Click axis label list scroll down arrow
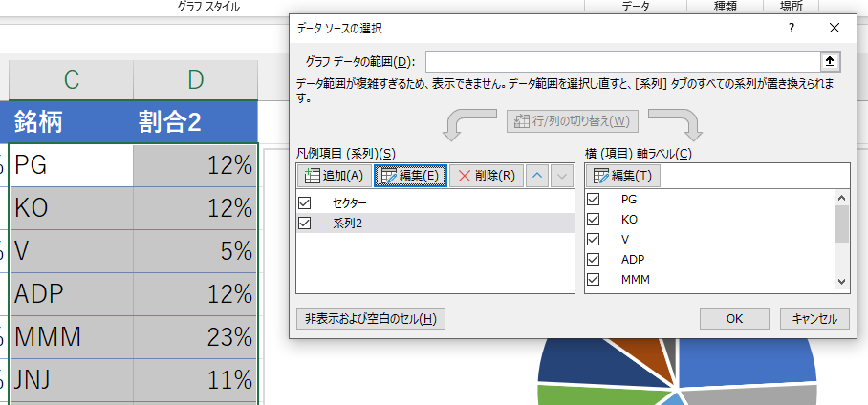868x405 pixels. pyautogui.click(x=842, y=281)
